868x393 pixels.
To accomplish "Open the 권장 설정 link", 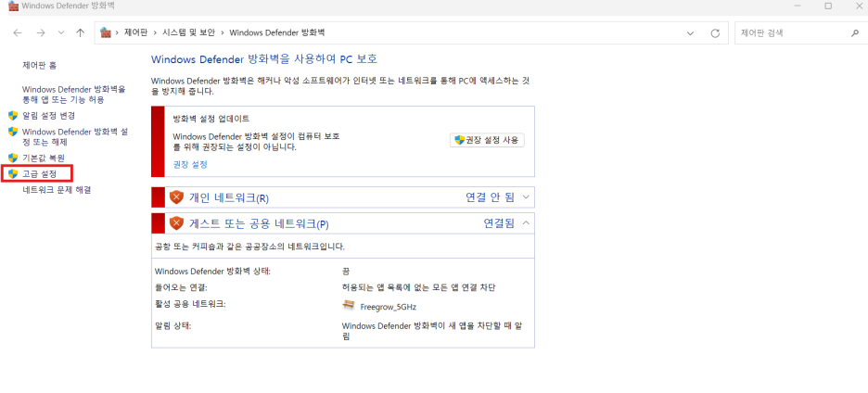I will [190, 164].
